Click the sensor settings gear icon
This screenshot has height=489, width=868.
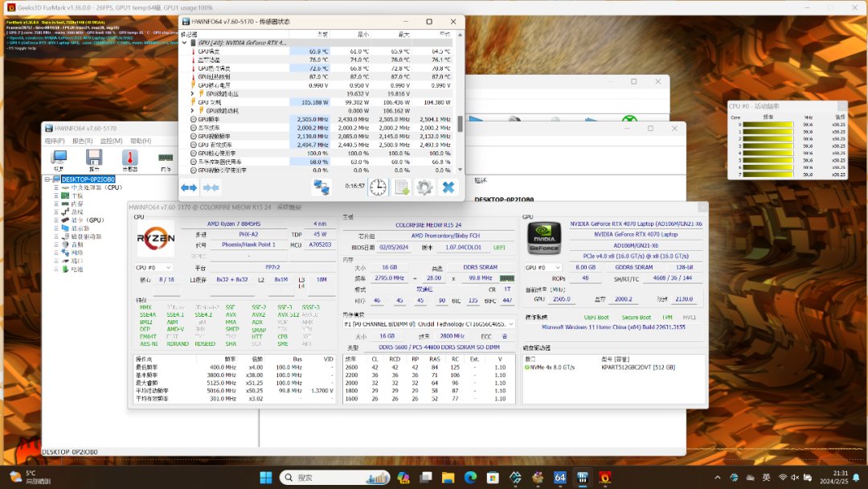click(x=425, y=187)
